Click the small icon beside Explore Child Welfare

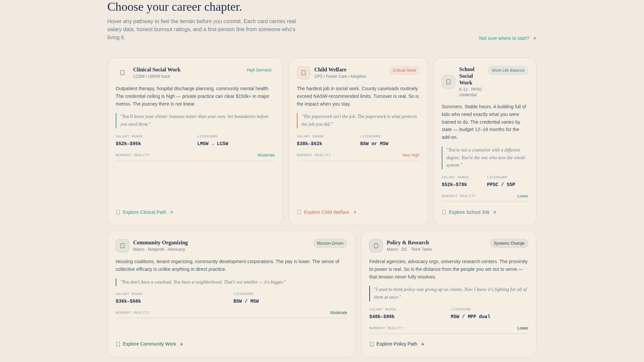[299, 212]
